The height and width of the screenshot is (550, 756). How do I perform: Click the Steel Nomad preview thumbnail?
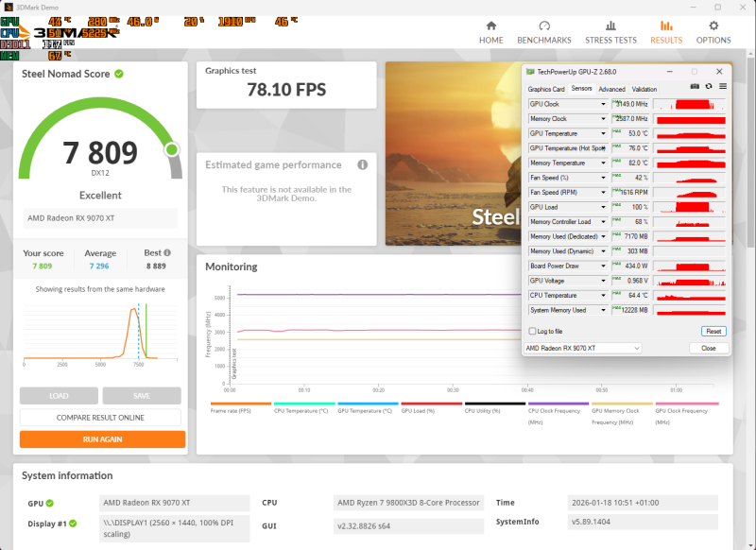tap(454, 153)
